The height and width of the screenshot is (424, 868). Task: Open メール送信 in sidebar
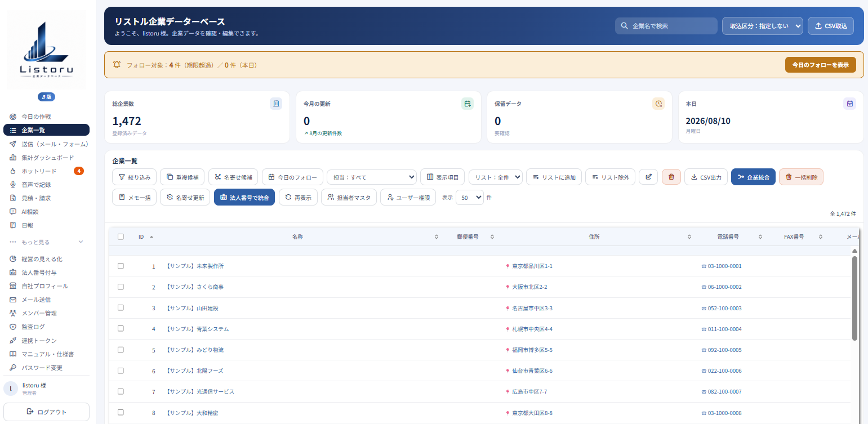[46, 300]
